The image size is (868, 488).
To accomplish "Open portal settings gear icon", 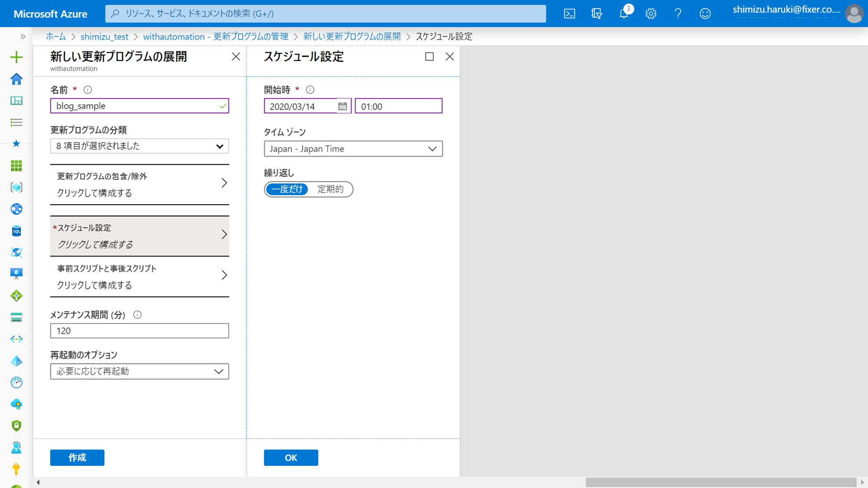I will (651, 13).
